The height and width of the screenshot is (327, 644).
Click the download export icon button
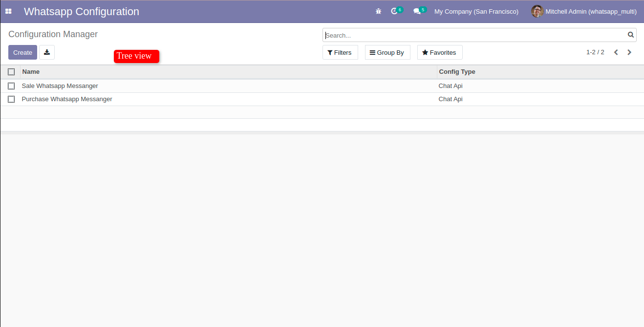click(47, 52)
